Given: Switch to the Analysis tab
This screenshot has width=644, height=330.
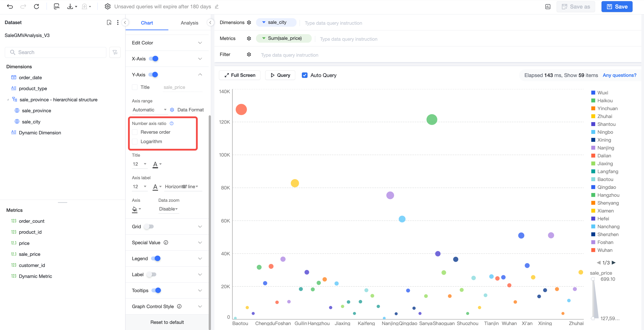Looking at the screenshot, I should (190, 23).
